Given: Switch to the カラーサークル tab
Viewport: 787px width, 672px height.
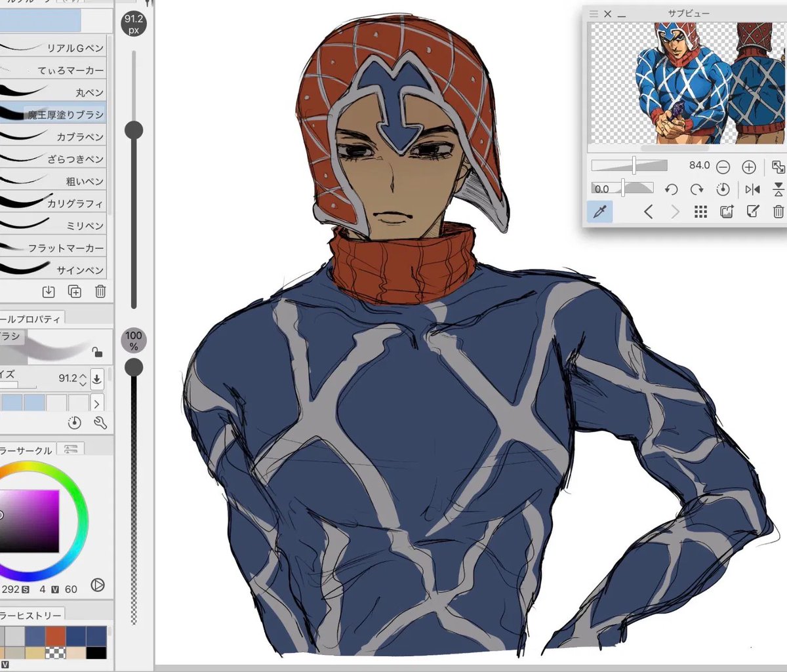Looking at the screenshot, I should click(26, 450).
